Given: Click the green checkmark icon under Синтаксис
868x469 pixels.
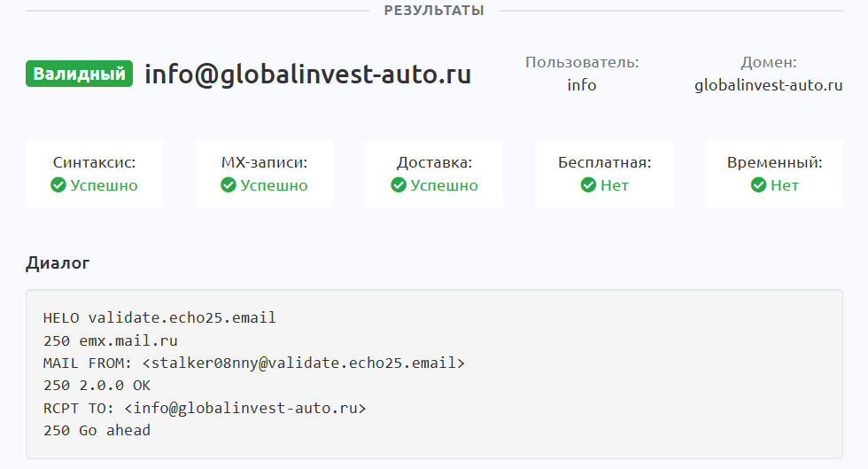Looking at the screenshot, I should [x=58, y=185].
